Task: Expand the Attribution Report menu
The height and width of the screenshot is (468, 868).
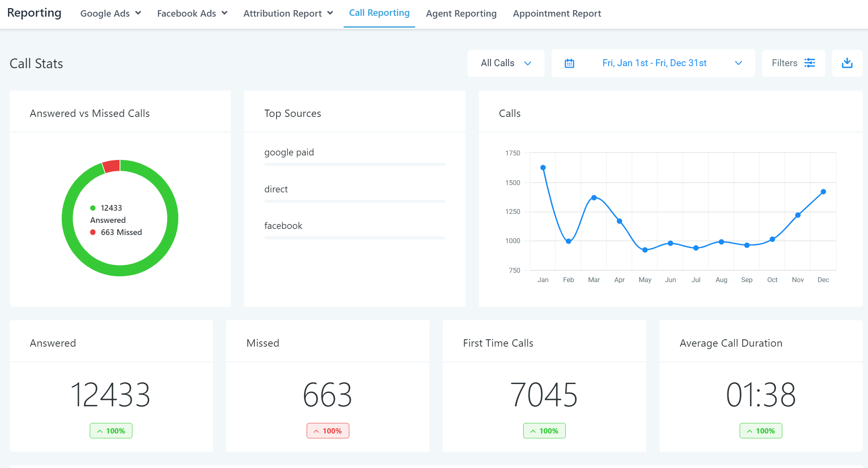Action: click(x=288, y=13)
